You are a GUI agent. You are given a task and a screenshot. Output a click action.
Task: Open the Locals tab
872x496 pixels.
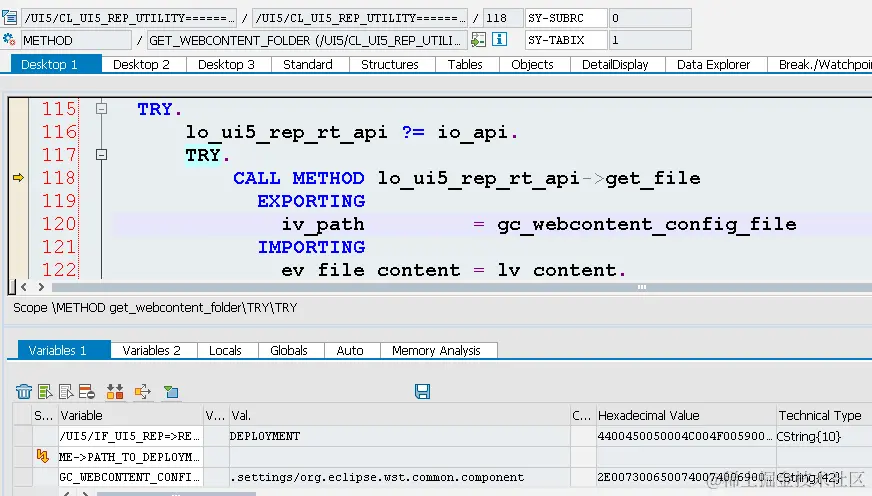pyautogui.click(x=225, y=350)
